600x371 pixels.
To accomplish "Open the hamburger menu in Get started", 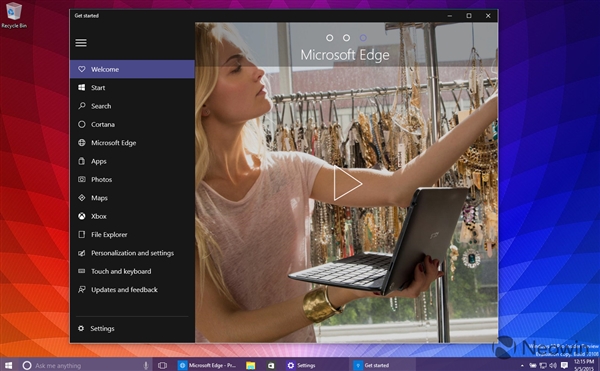I will (x=81, y=43).
